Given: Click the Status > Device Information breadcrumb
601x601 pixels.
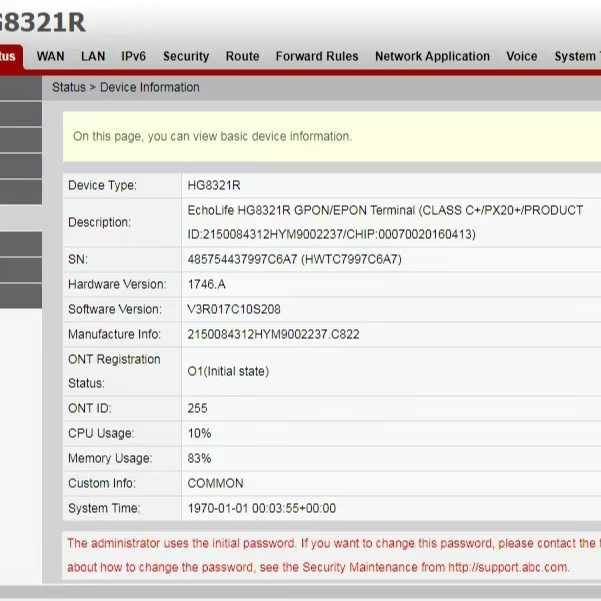Looking at the screenshot, I should (x=126, y=87).
